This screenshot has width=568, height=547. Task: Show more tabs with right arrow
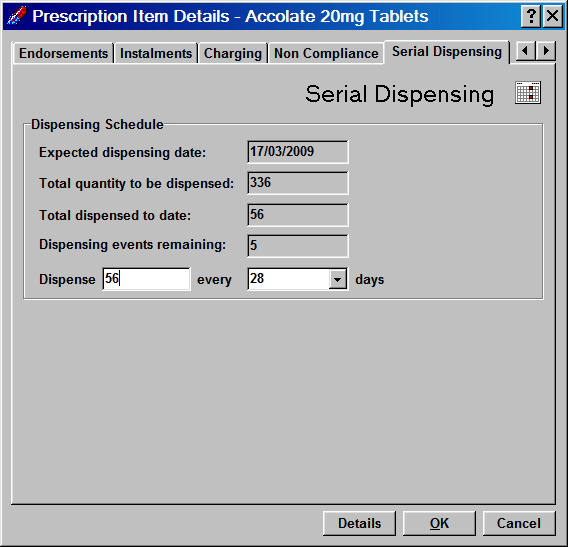546,51
